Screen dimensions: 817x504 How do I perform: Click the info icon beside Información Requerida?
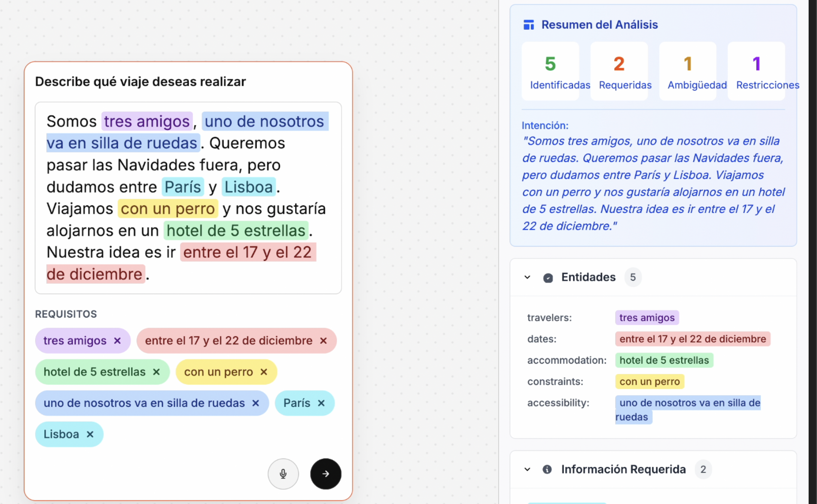click(x=547, y=469)
